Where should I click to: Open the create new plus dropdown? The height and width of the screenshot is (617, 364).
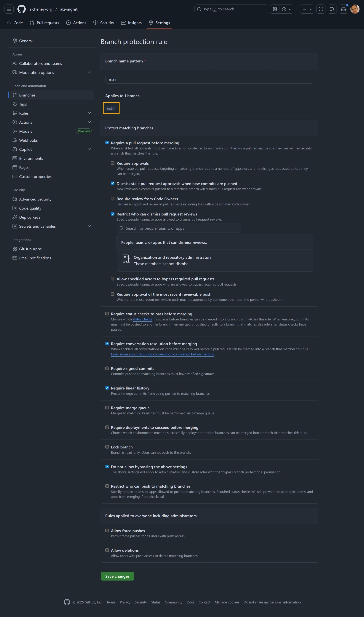click(x=307, y=9)
